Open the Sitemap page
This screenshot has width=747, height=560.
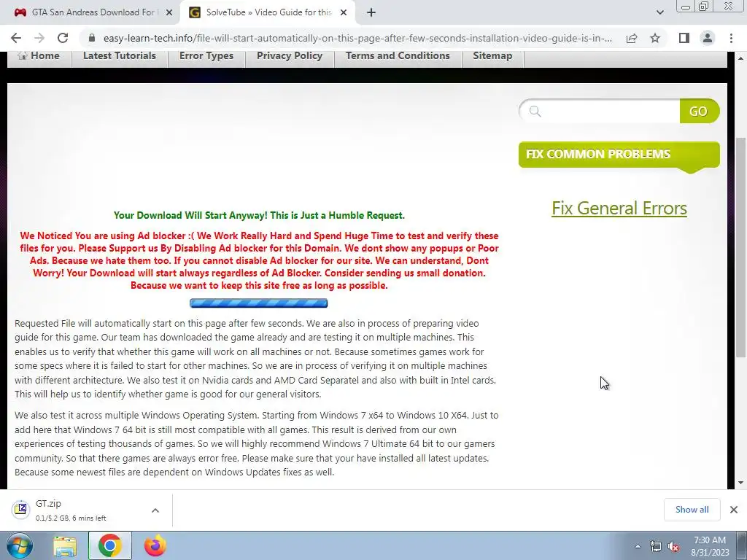pyautogui.click(x=492, y=55)
